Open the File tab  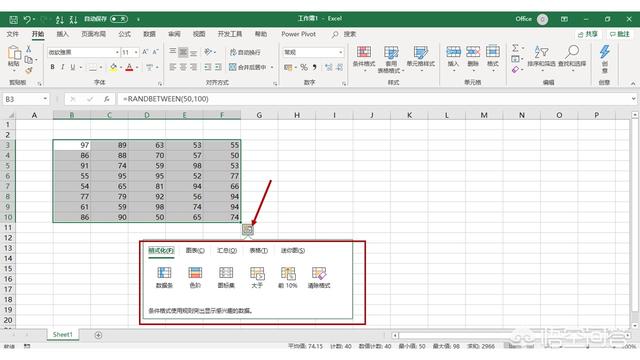13,34
